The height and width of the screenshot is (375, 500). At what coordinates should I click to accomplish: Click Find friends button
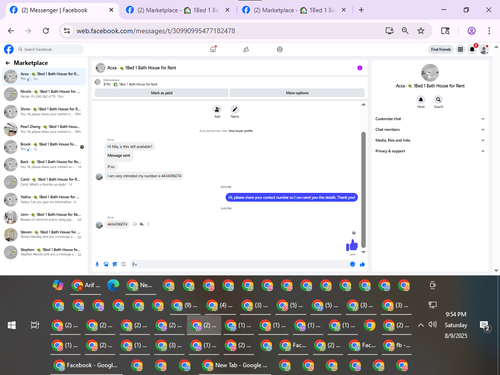[x=441, y=49]
